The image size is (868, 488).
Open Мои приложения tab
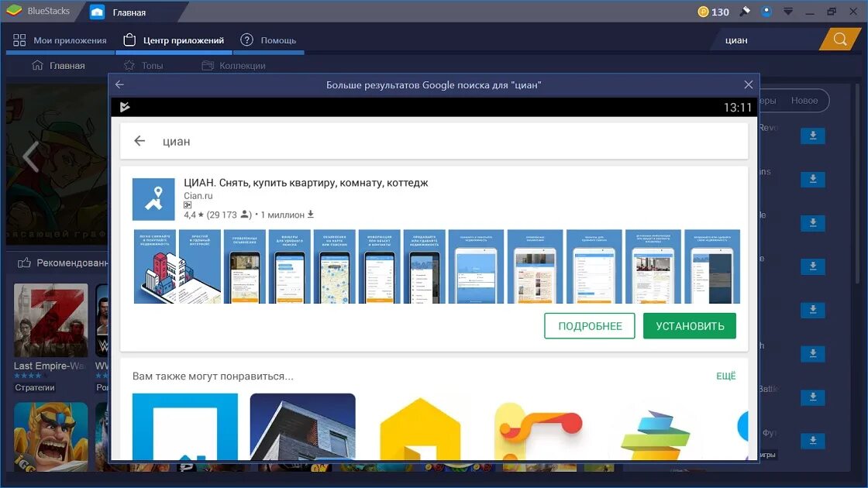click(60, 40)
